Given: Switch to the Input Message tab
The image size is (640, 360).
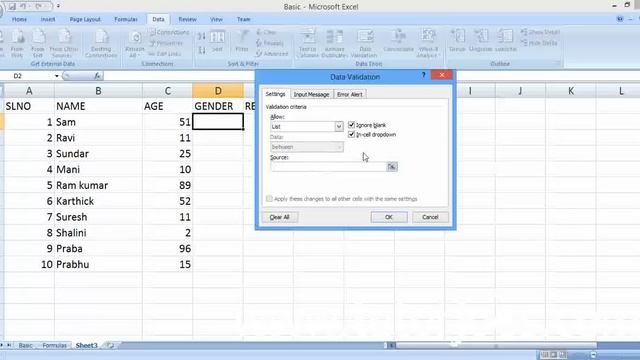Looking at the screenshot, I should tap(311, 94).
